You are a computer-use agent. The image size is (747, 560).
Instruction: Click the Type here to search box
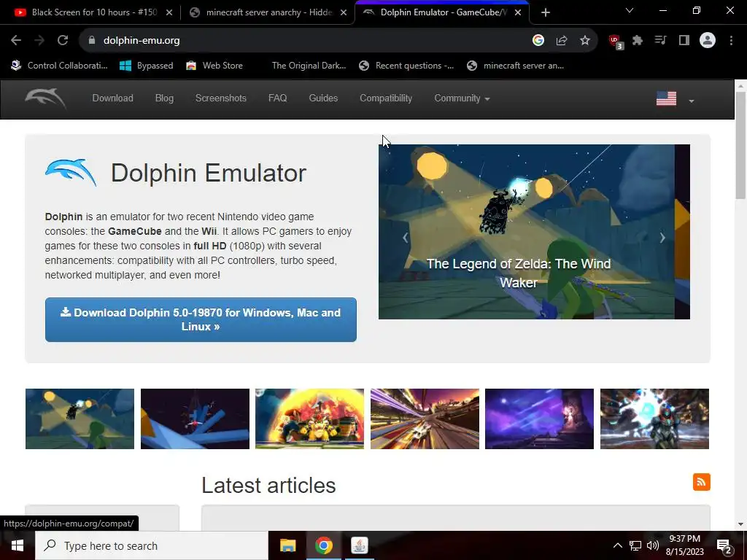coord(152,545)
